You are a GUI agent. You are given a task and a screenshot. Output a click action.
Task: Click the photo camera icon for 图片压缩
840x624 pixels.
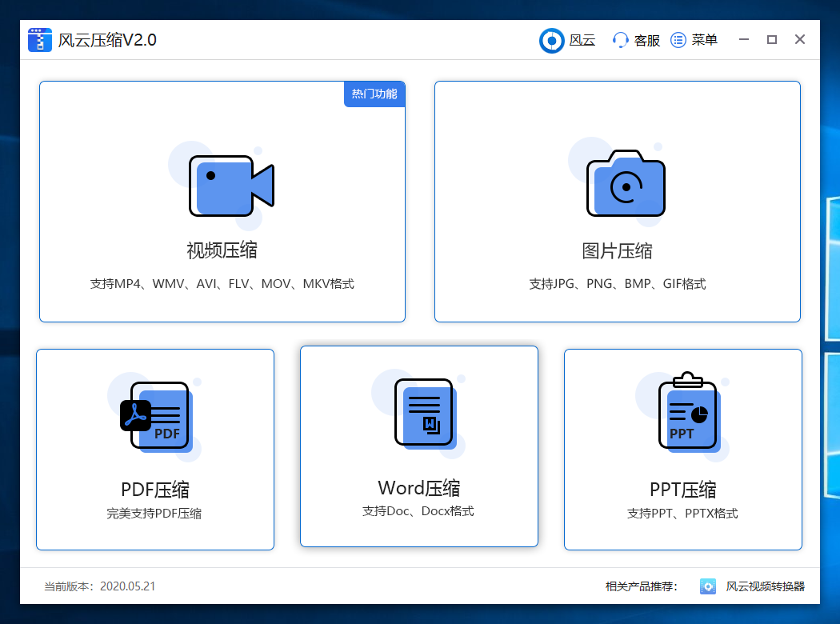click(x=626, y=183)
